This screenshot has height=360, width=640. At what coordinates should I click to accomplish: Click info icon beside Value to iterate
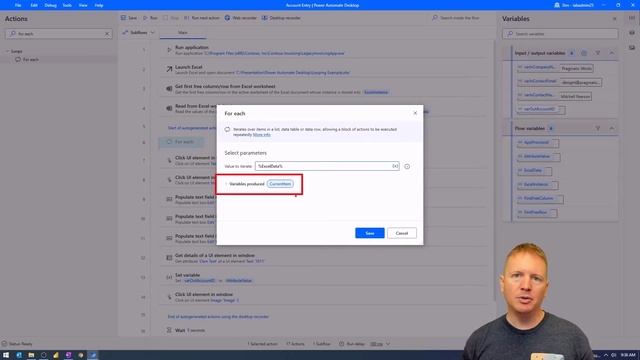407,167
